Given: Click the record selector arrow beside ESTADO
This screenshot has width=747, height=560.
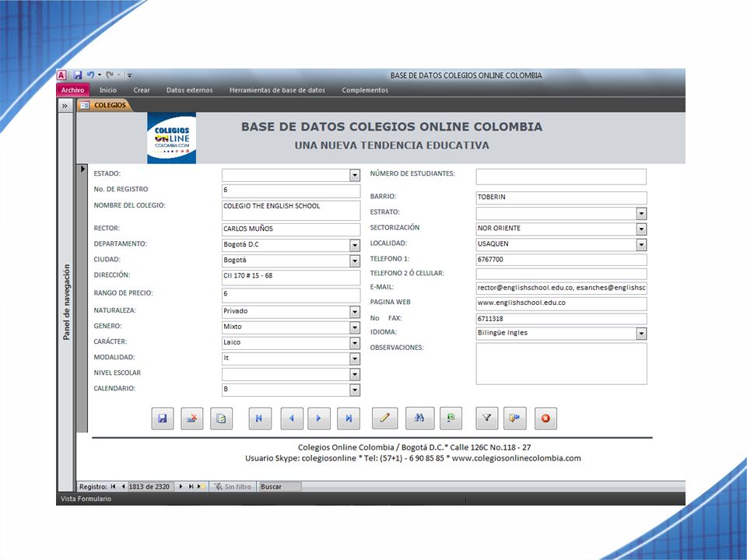Looking at the screenshot, I should (x=83, y=169).
